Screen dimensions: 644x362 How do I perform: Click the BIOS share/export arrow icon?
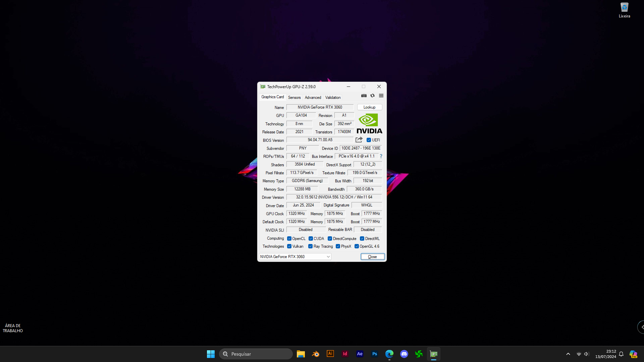point(359,140)
